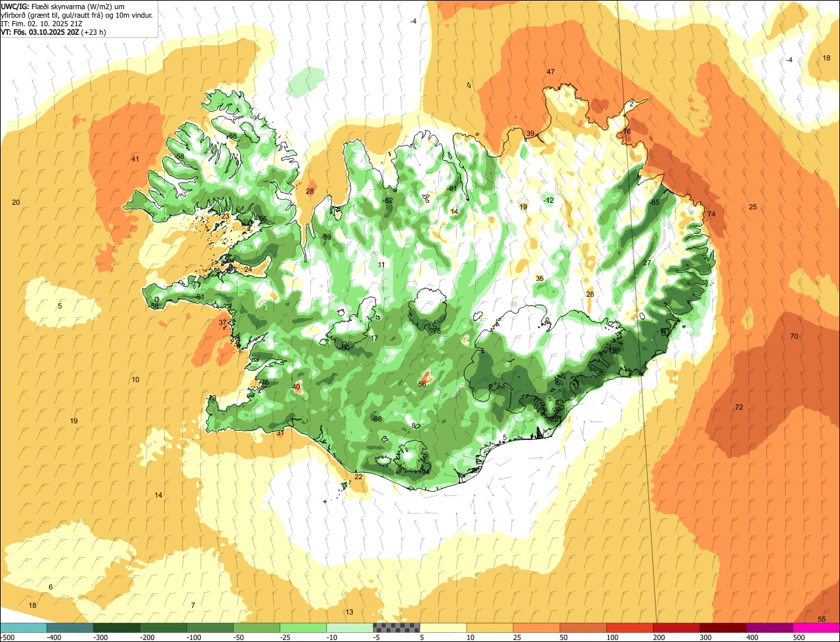
Task: Select the legend swatch between -400 and -300
Action: [x=70, y=628]
